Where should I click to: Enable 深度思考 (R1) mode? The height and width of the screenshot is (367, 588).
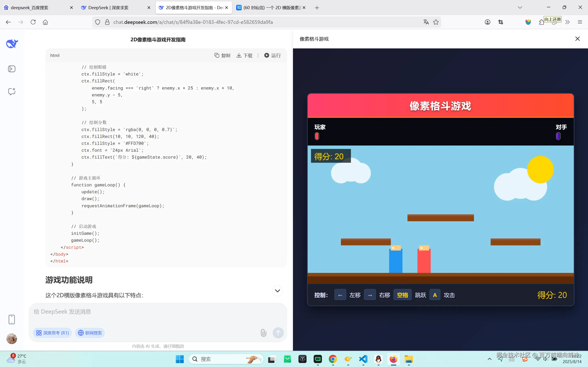click(x=52, y=333)
